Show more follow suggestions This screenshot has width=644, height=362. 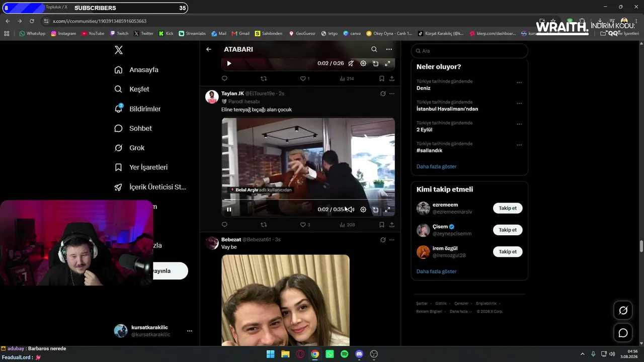coord(437,271)
